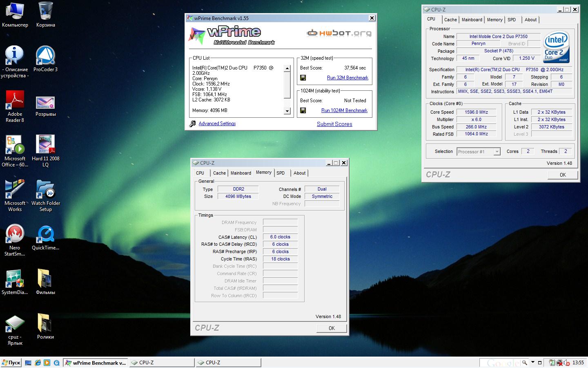588x368 pixels.
Task: Switch to the CPU tab in the lower CPU-Z window
Action: (x=200, y=173)
